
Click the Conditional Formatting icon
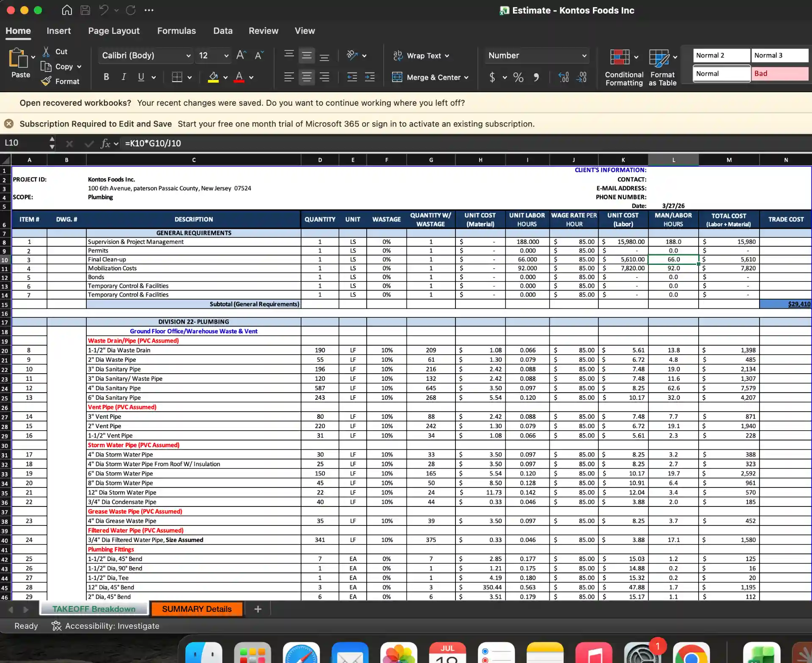click(x=620, y=57)
